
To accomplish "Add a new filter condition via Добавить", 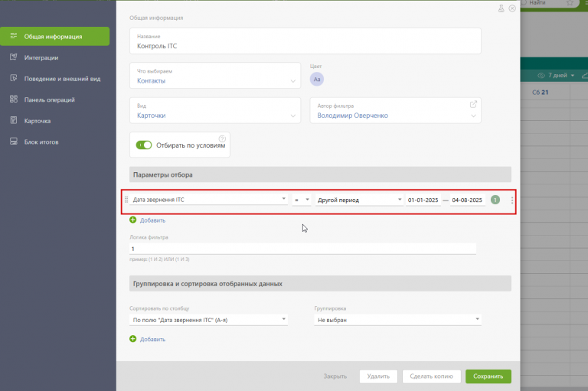I will pos(147,220).
